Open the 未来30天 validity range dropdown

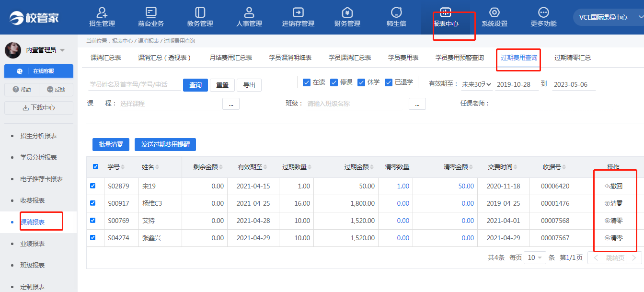click(476, 84)
